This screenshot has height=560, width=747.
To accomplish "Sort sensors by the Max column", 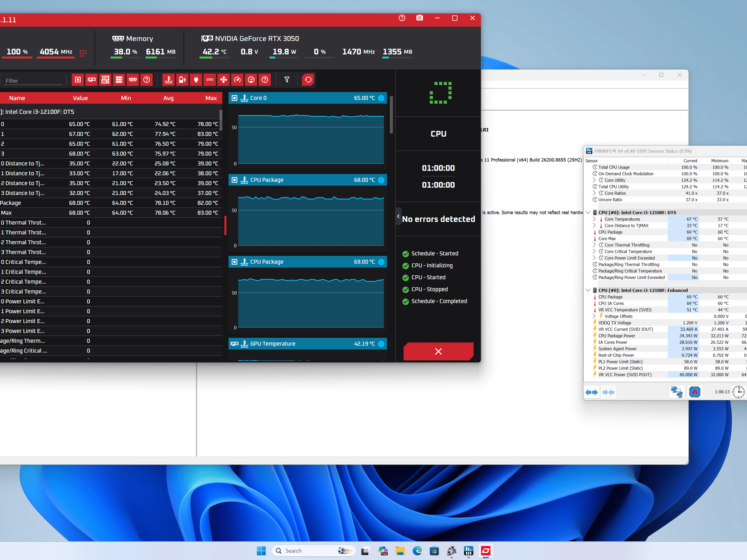I will [211, 98].
